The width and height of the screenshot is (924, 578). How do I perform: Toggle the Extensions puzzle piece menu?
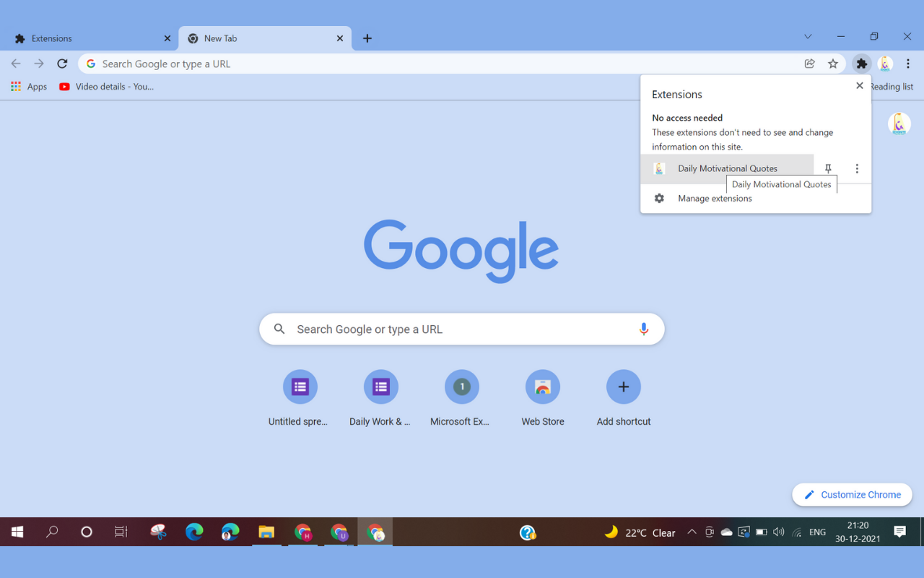coord(861,64)
